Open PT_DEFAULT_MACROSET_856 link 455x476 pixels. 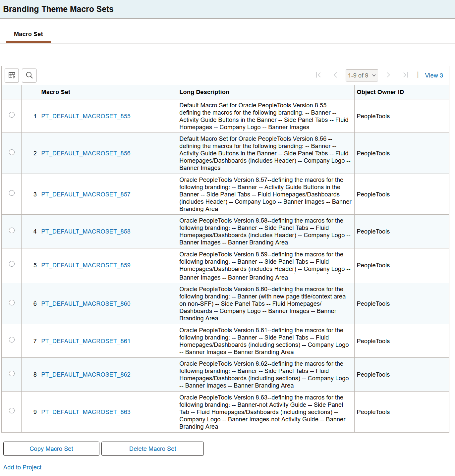(86, 153)
